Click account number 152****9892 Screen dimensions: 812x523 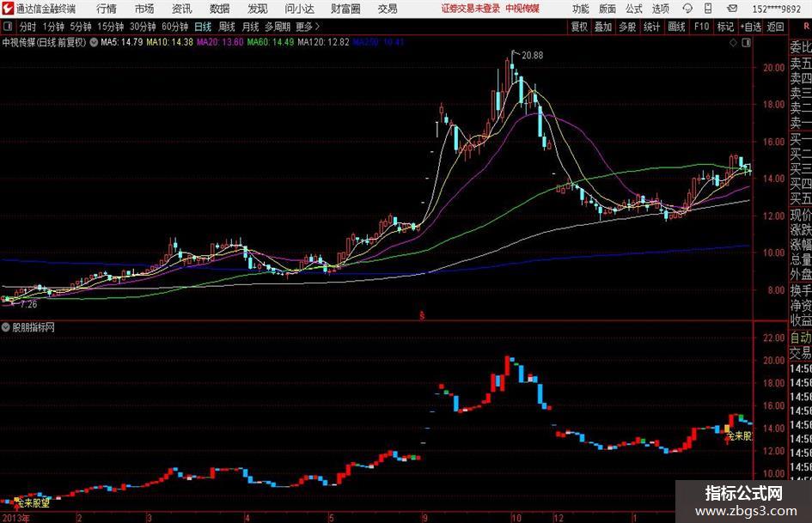(776, 9)
